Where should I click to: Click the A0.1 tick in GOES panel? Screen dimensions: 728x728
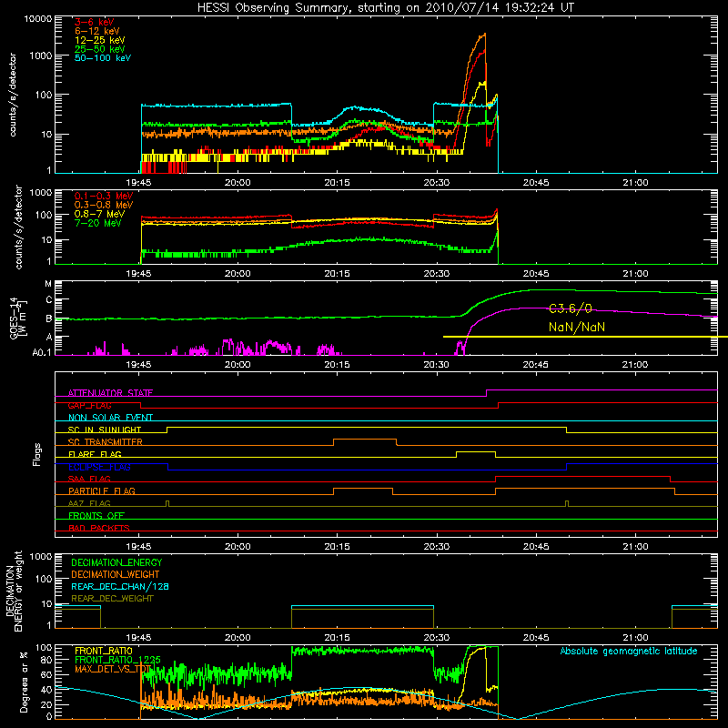pyautogui.click(x=42, y=352)
